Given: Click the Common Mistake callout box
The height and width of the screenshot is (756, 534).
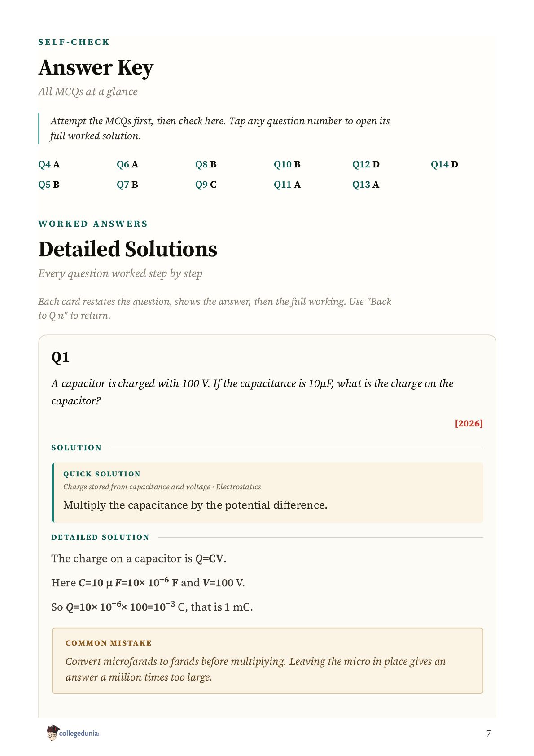Looking at the screenshot, I should tap(267, 660).
